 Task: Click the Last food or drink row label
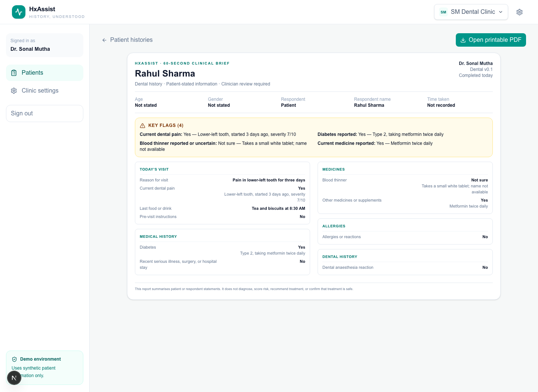[x=155, y=208]
